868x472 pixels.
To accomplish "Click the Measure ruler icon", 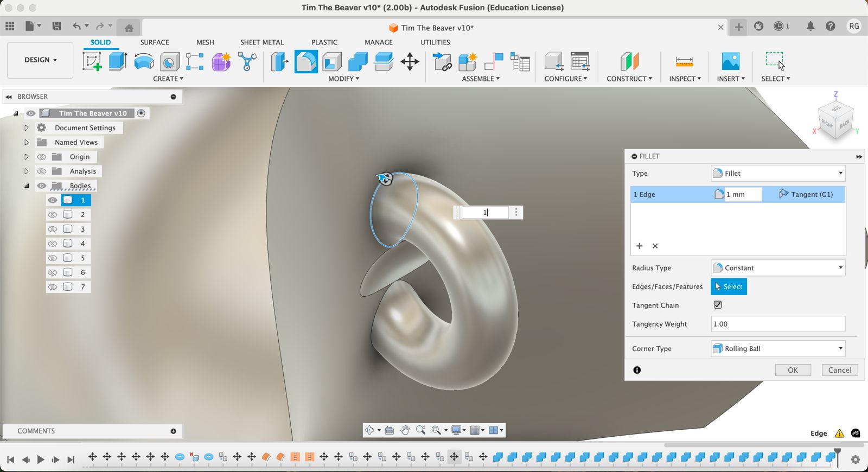I will pos(684,61).
